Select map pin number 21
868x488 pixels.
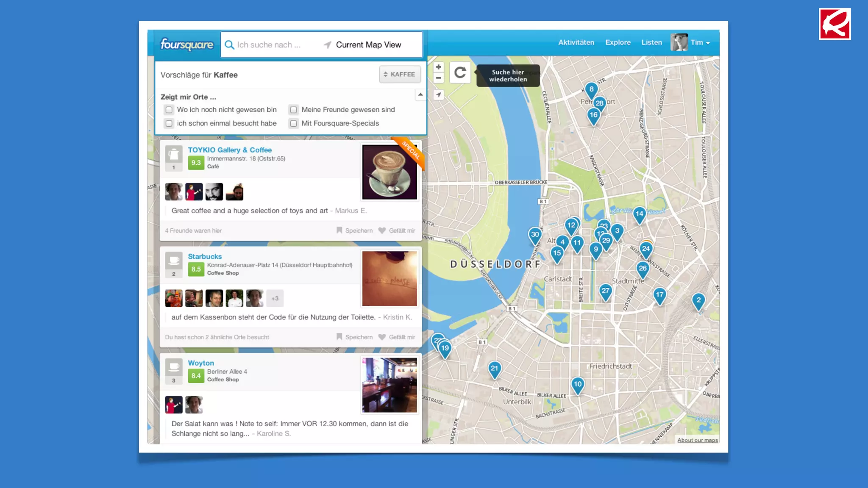coord(494,369)
